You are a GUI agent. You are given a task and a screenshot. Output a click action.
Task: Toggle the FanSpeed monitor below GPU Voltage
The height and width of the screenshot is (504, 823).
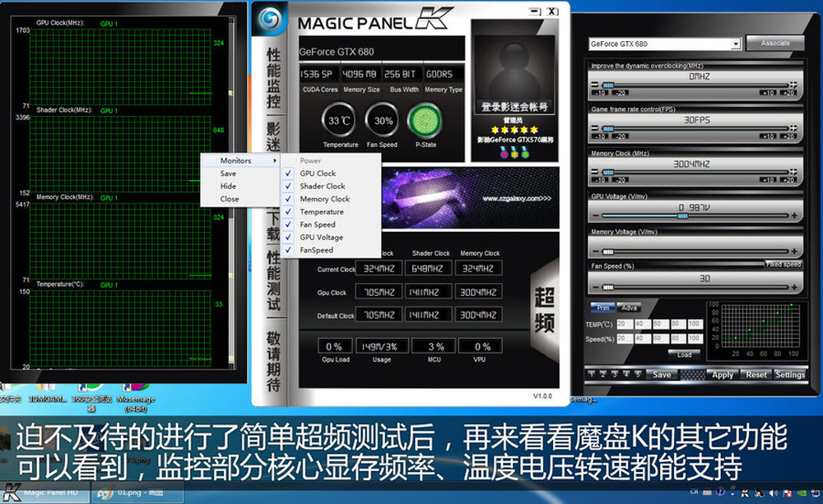click(x=331, y=250)
